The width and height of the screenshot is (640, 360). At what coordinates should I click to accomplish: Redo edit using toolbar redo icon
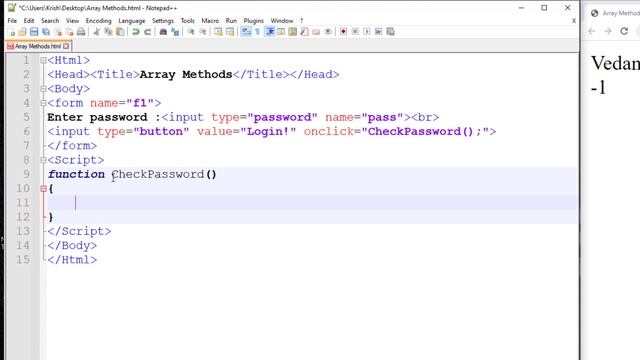click(x=147, y=32)
